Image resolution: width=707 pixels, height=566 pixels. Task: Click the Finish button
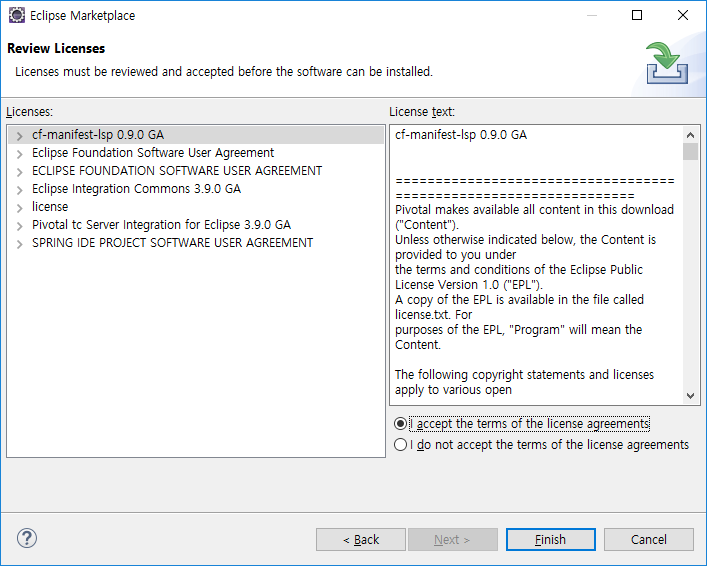[551, 539]
